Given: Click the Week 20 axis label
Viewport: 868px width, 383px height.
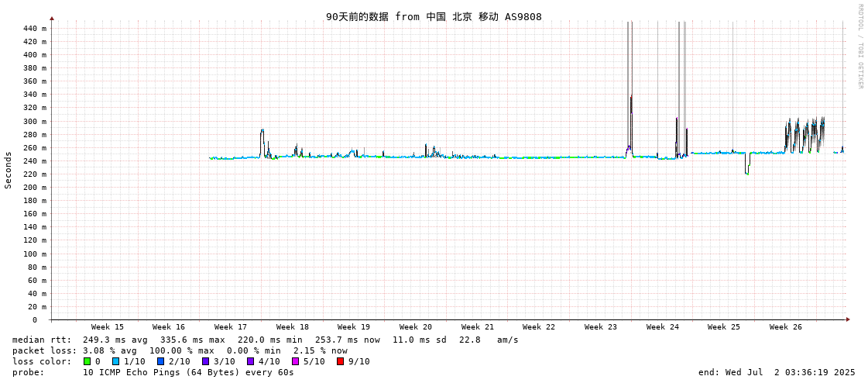Looking at the screenshot, I should (x=416, y=327).
